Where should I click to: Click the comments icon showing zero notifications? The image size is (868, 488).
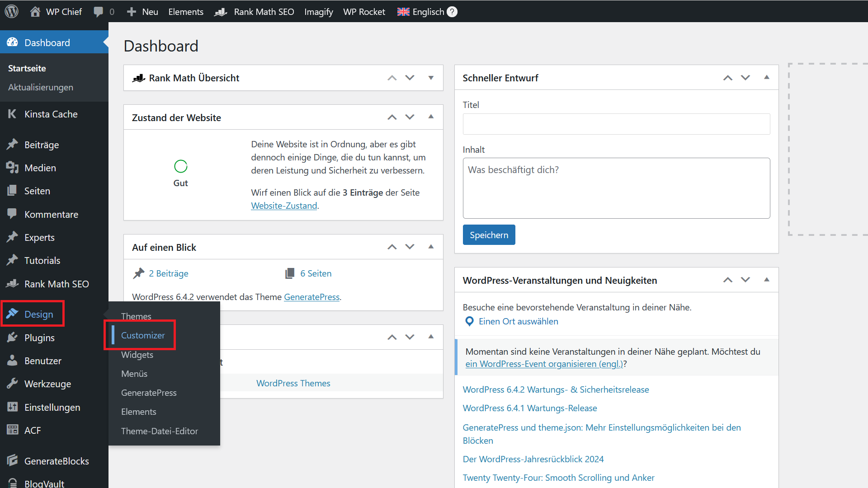point(103,11)
